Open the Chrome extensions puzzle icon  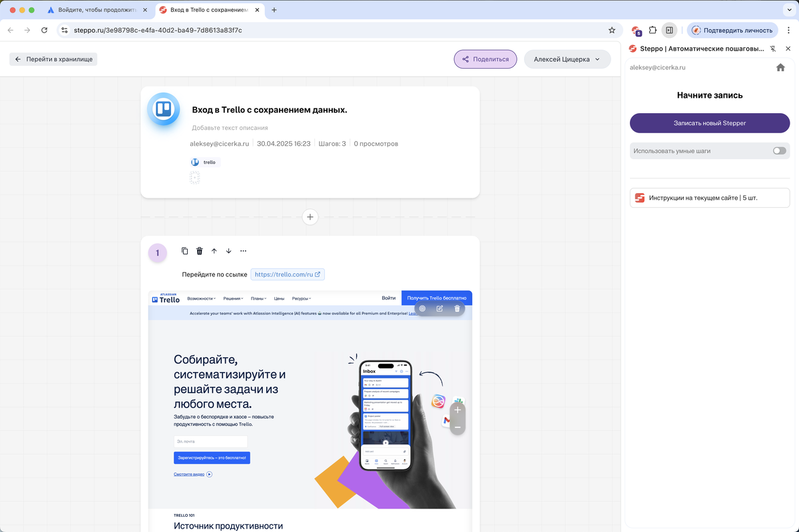pos(653,30)
